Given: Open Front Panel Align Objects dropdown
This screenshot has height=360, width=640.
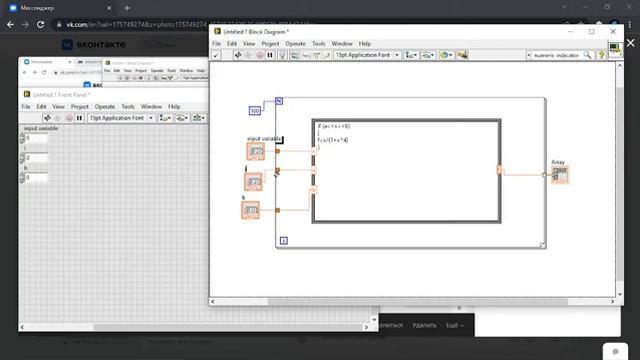Looking at the screenshot, I should pyautogui.click(x=165, y=118).
